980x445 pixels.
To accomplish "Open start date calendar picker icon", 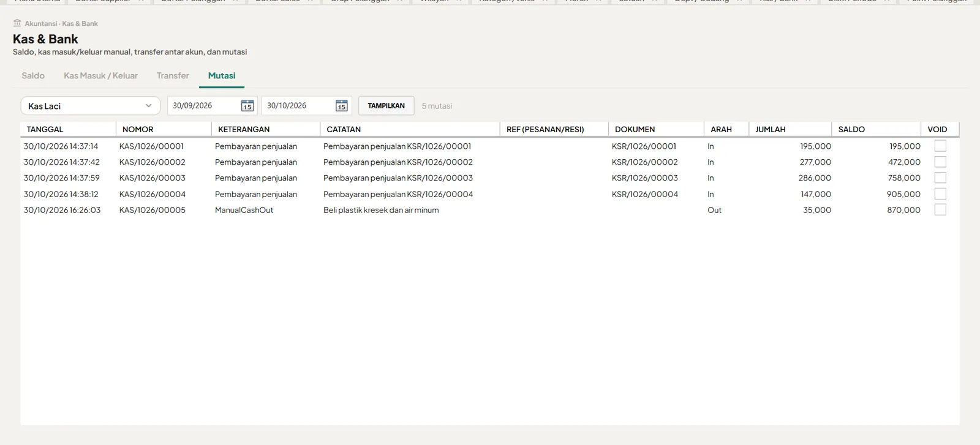I will 247,106.
